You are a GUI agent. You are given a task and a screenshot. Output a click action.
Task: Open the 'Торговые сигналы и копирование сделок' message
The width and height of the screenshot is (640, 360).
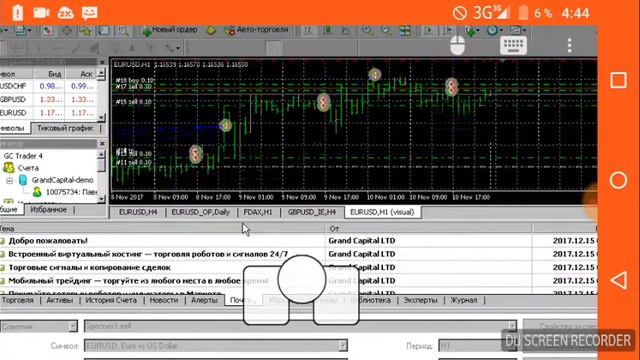coord(89,268)
